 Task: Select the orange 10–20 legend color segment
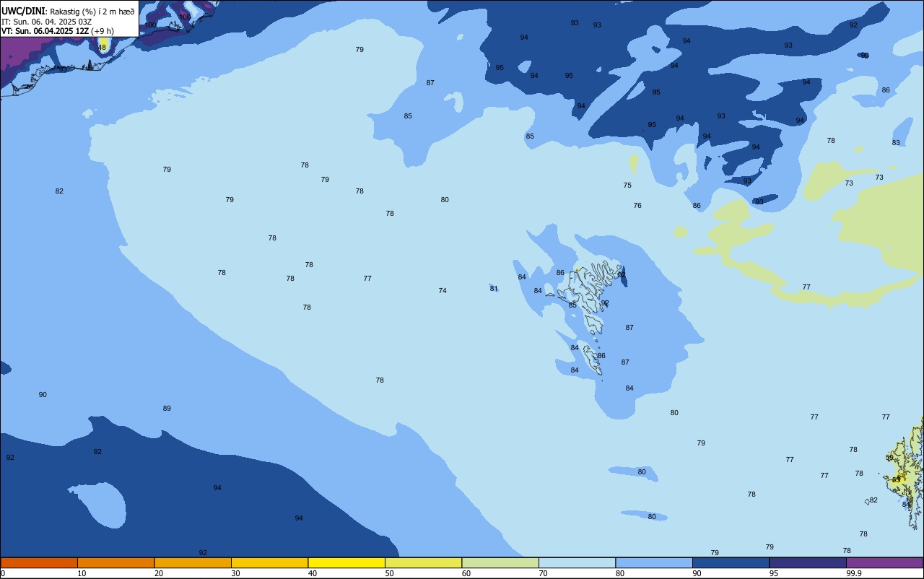coord(115,562)
